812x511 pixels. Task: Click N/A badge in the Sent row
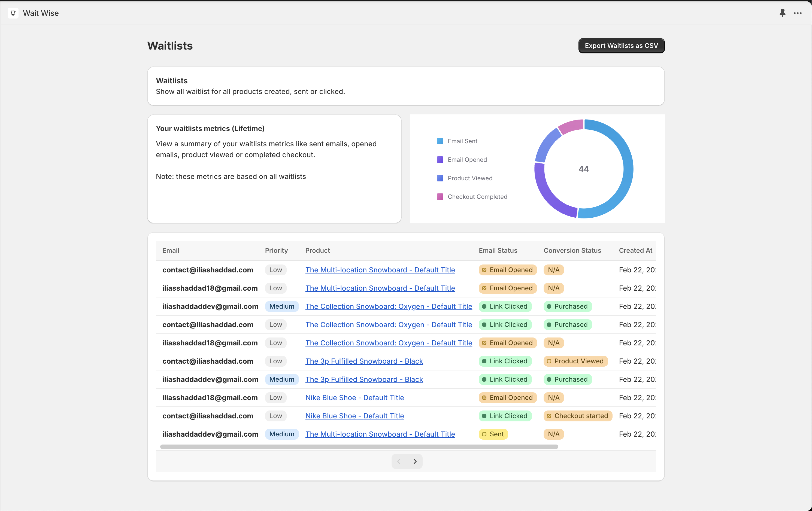point(553,434)
